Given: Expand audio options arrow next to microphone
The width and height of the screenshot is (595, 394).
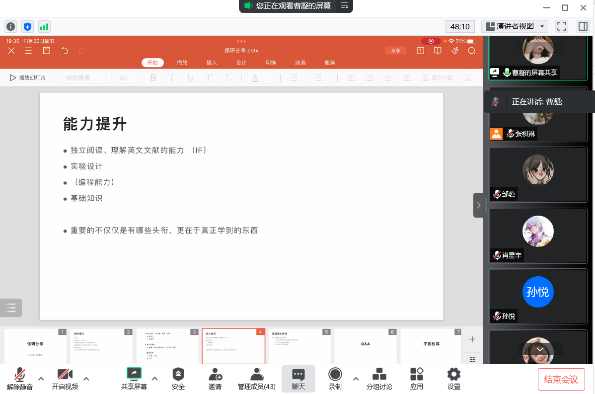Looking at the screenshot, I should (41, 378).
